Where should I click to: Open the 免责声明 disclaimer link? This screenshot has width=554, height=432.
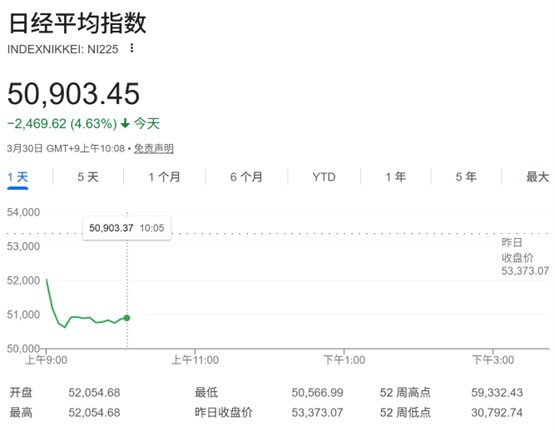tap(154, 148)
